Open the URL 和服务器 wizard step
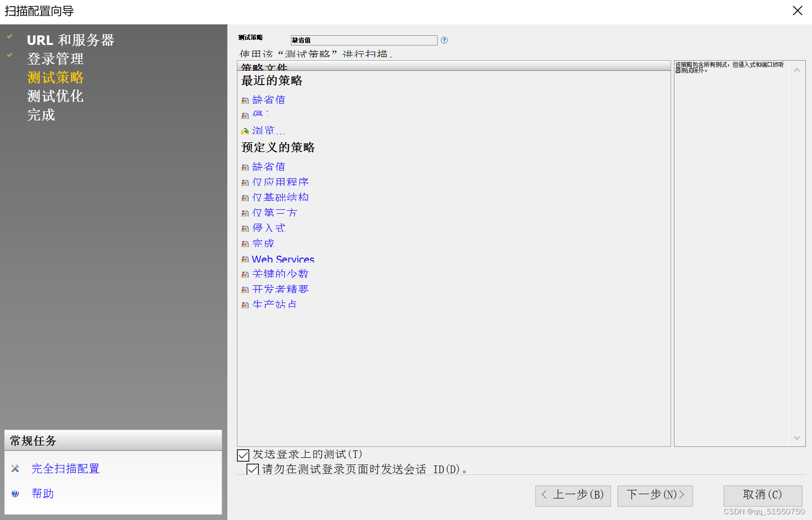Viewport: 812px width, 520px height. click(70, 40)
